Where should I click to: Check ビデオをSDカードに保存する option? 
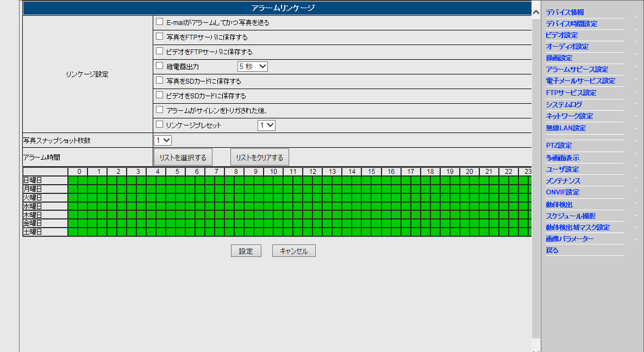click(x=160, y=95)
